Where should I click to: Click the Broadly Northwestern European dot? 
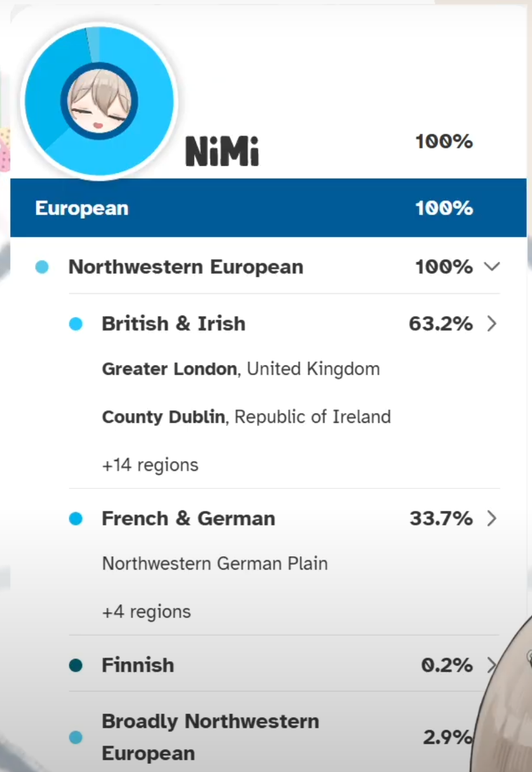tap(76, 737)
